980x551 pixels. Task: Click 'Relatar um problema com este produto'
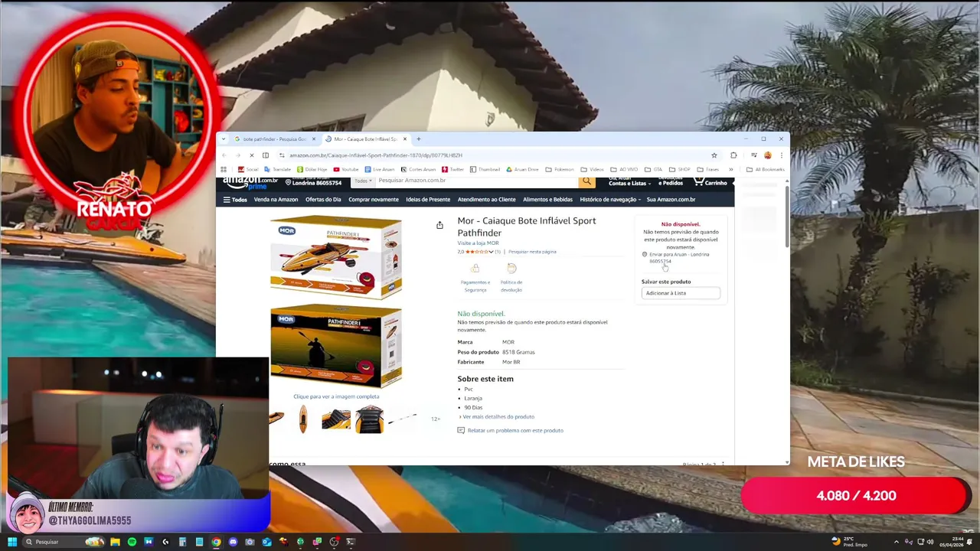(515, 430)
